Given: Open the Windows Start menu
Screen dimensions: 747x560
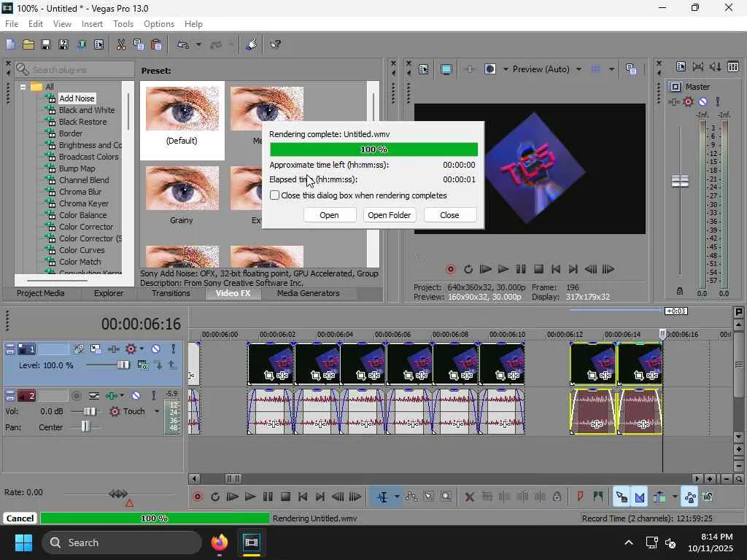Looking at the screenshot, I should (x=23, y=542).
